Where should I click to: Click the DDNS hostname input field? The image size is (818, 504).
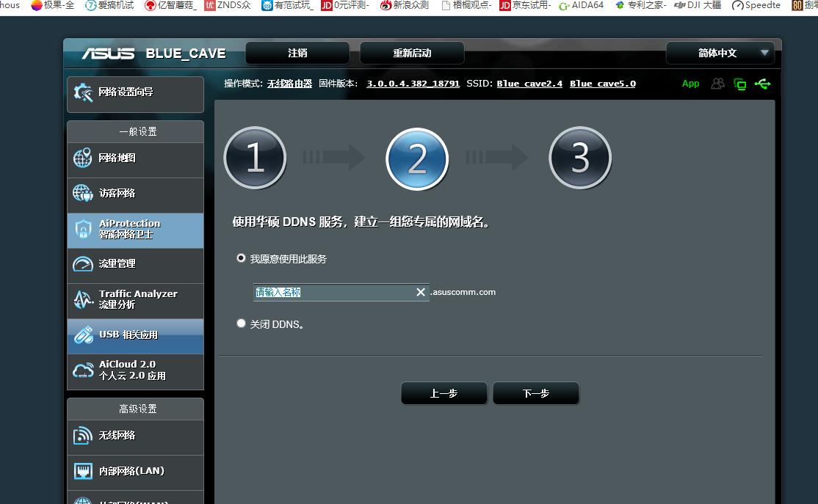[x=334, y=292]
